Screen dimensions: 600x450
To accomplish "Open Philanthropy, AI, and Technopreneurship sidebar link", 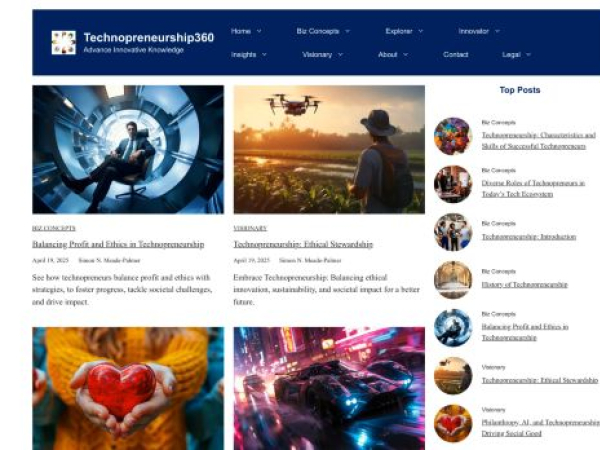I will click(x=541, y=427).
